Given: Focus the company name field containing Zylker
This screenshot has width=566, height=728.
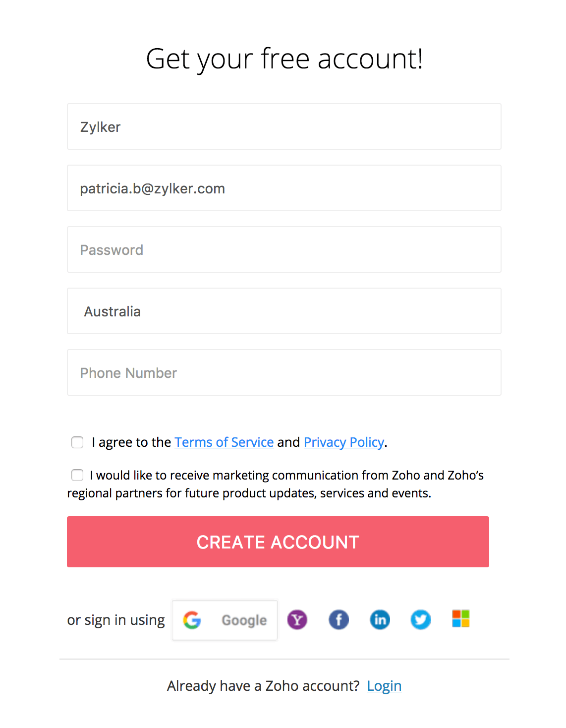Looking at the screenshot, I should coord(284,127).
